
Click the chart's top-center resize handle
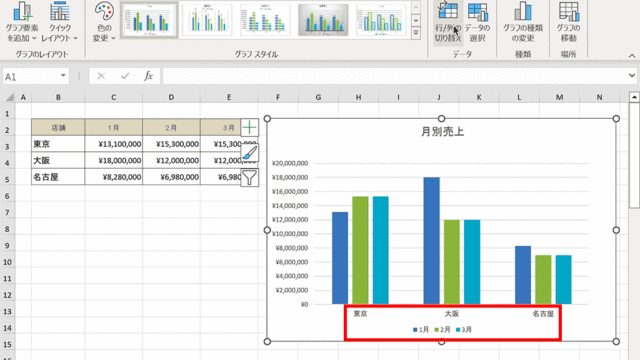442,118
